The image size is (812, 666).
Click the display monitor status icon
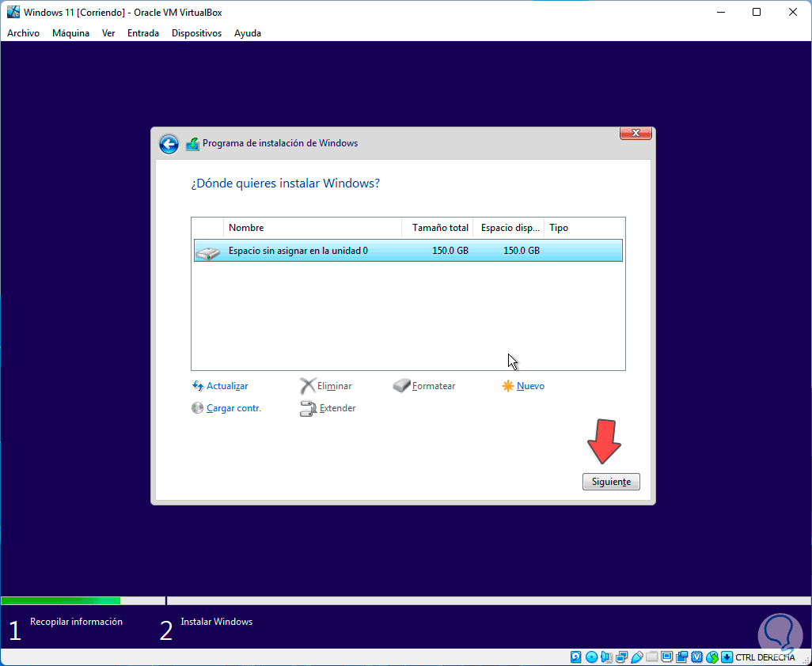[667, 657]
